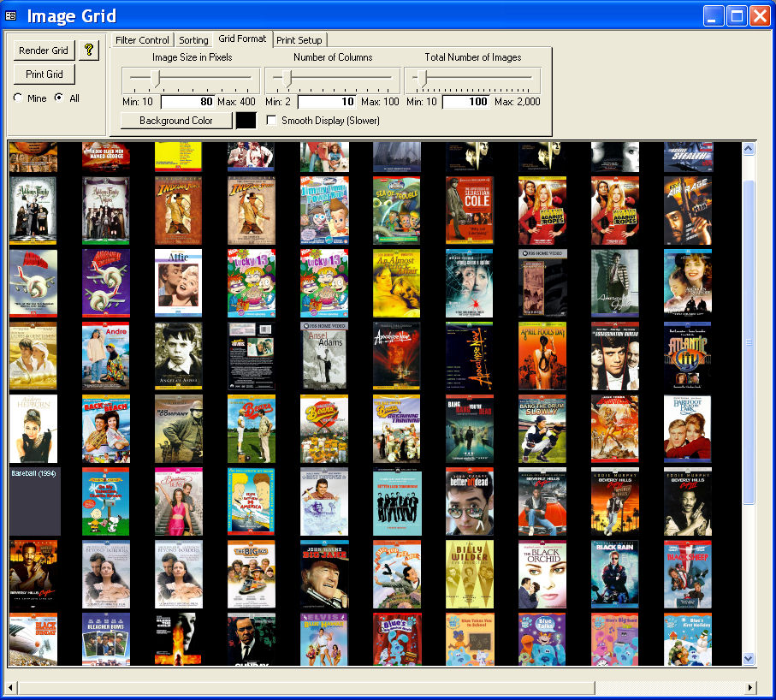The height and width of the screenshot is (700, 776).
Task: Enable Smooth Display (Slower) checkbox
Action: pos(272,121)
